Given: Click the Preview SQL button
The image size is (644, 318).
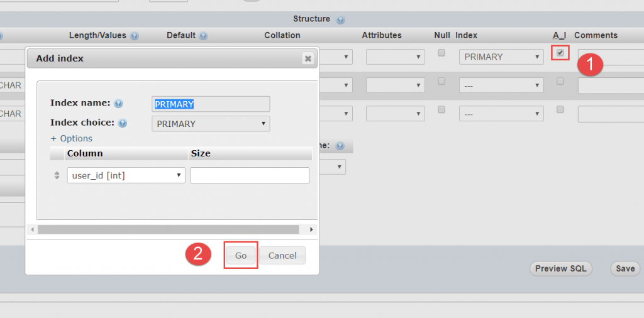Looking at the screenshot, I should click(x=560, y=268).
